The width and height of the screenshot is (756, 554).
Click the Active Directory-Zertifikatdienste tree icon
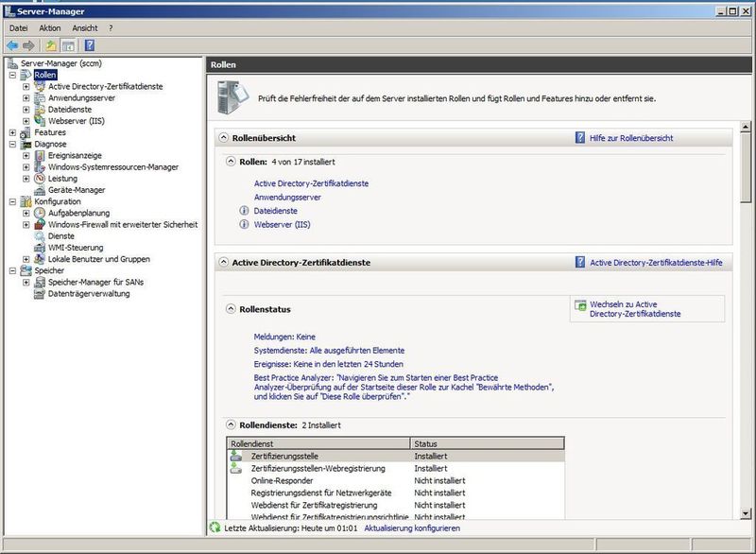pyautogui.click(x=40, y=86)
